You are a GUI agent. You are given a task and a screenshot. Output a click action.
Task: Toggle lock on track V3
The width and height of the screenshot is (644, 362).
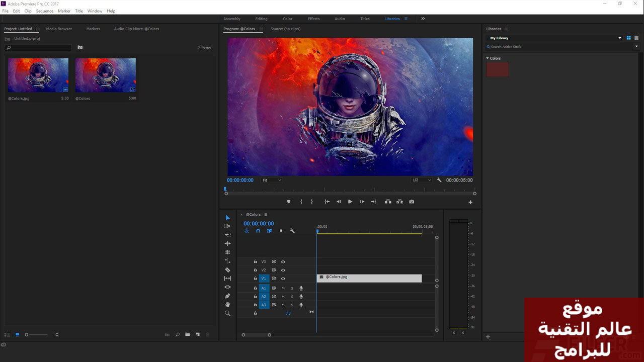(255, 262)
